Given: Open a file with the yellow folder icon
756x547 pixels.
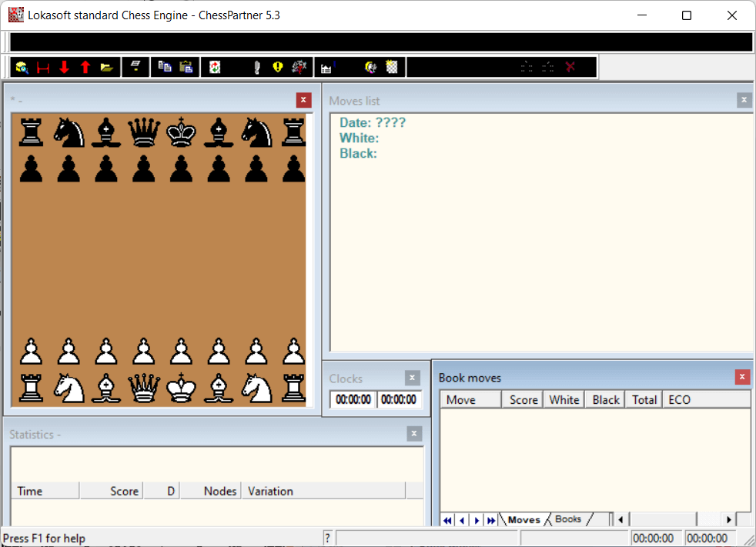Looking at the screenshot, I should [x=106, y=68].
